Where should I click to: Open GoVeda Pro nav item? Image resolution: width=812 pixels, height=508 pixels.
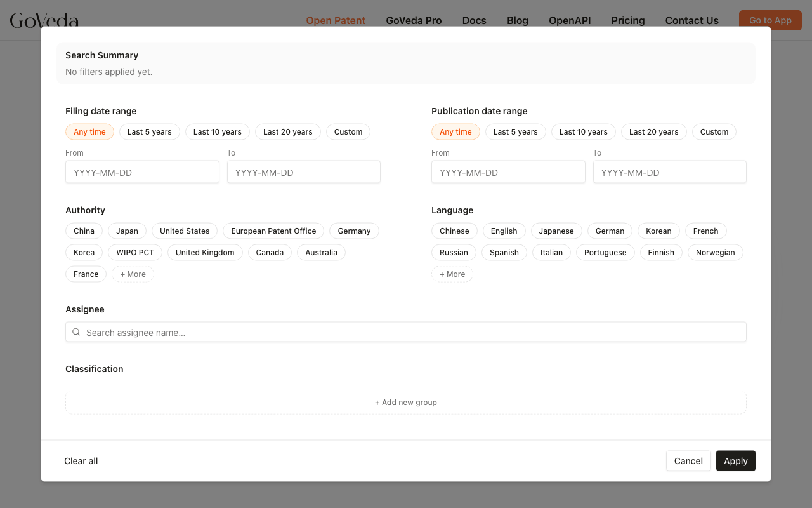(414, 20)
